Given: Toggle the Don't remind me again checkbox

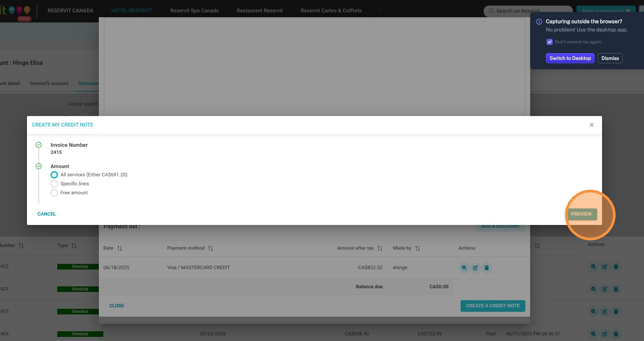Looking at the screenshot, I should (x=549, y=42).
